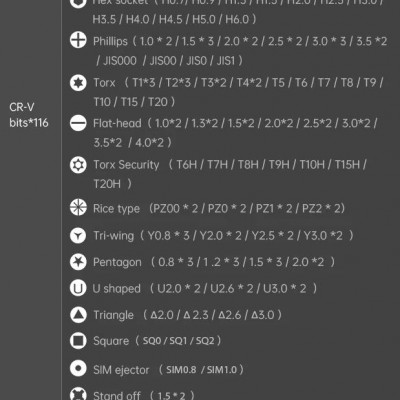Click the Pentagon star bit icon
The image size is (400, 400).
tap(78, 262)
